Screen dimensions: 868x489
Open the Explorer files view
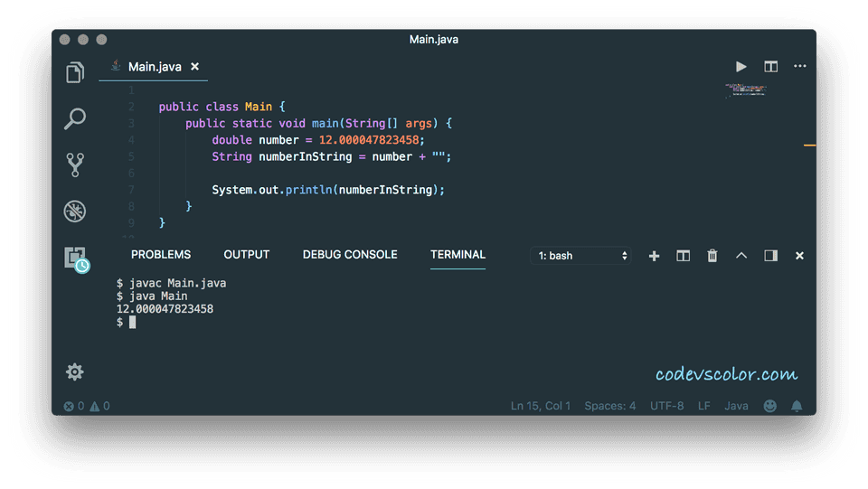click(x=75, y=72)
